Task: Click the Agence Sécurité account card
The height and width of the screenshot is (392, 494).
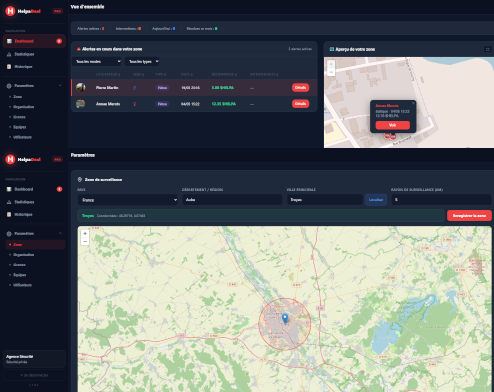Action: click(34, 359)
